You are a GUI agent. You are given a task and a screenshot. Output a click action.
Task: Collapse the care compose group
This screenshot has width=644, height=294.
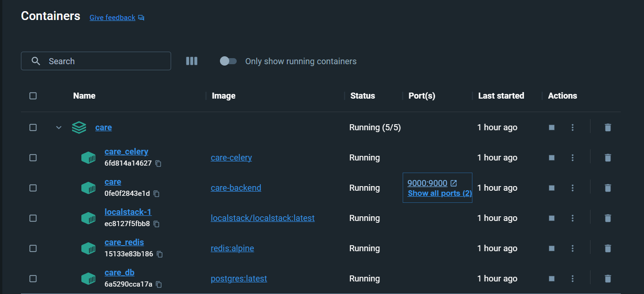(x=58, y=127)
